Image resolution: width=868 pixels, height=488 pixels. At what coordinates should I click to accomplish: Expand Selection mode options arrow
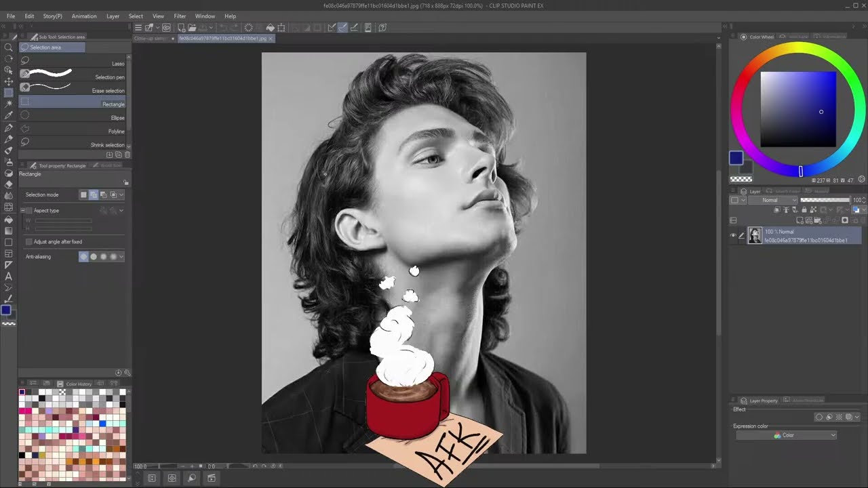point(121,195)
